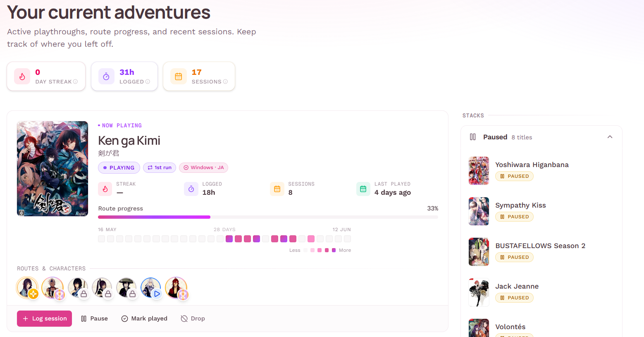
Task: Click the lone light pink activity square in the heatmap
Action: coord(311,239)
